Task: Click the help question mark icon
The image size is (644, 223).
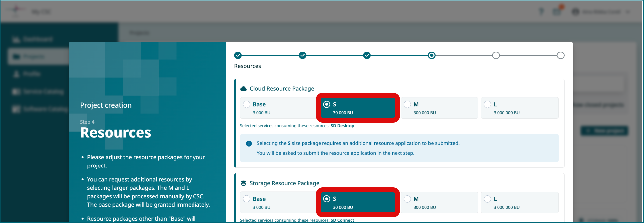Action: [x=541, y=12]
